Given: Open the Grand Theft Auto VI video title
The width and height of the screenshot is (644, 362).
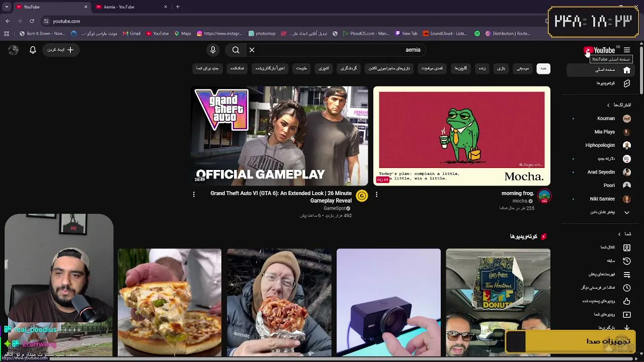Looking at the screenshot, I should [281, 197].
